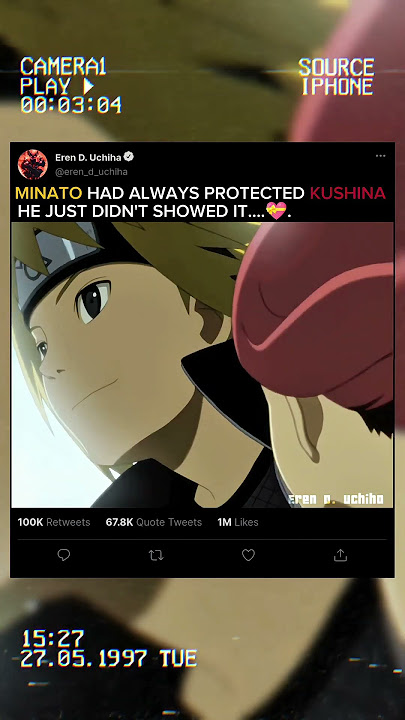Screen dimensions: 405x720
Task: Open the Minato anime image in tweet
Action: click(x=202, y=365)
